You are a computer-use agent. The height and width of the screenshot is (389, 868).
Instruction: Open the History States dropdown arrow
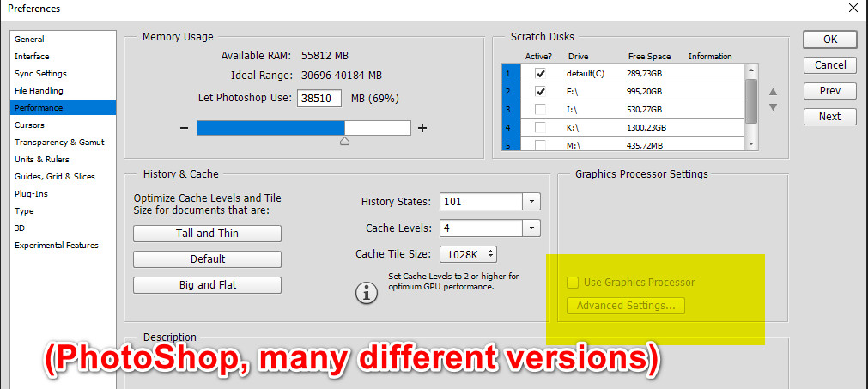[x=531, y=202]
